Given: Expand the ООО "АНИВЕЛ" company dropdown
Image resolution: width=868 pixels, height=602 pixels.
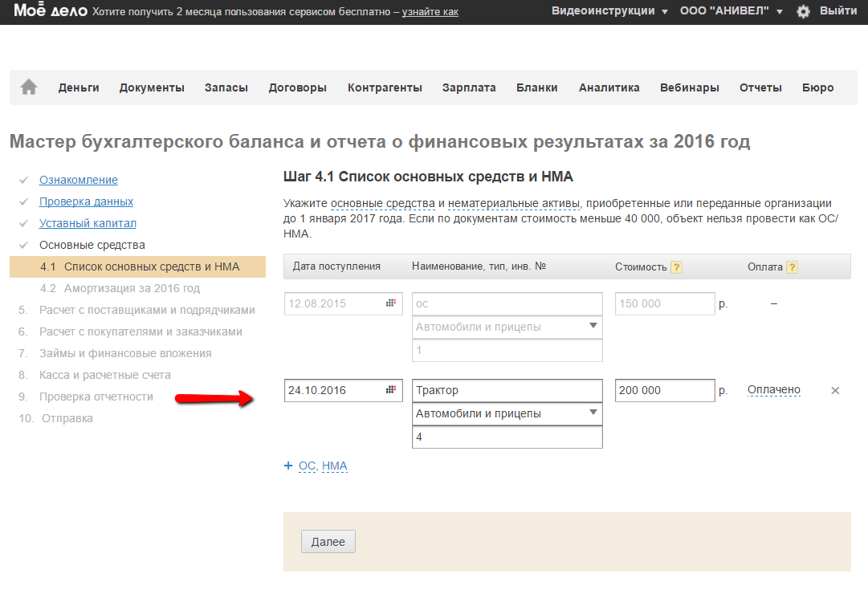Looking at the screenshot, I should point(730,11).
